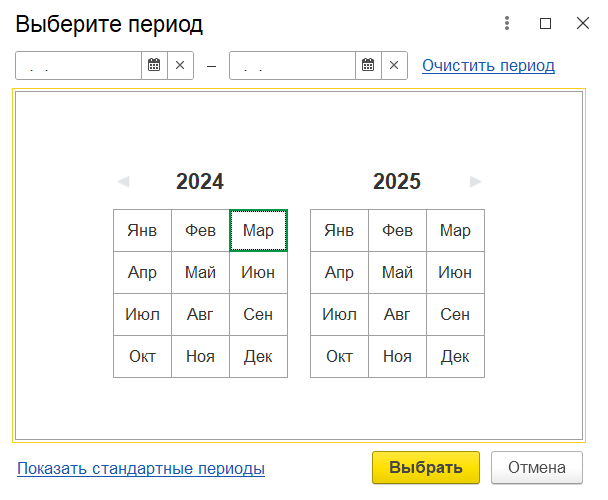This screenshot has height=500, width=608.
Task: Select Янв in the 2025 grid
Action: pyautogui.click(x=339, y=230)
